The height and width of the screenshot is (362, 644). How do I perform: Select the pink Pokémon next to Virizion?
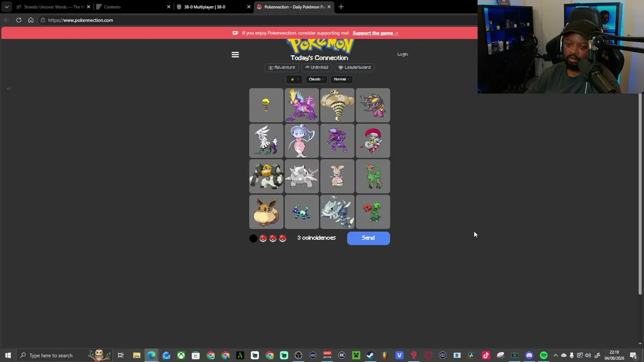click(x=337, y=176)
